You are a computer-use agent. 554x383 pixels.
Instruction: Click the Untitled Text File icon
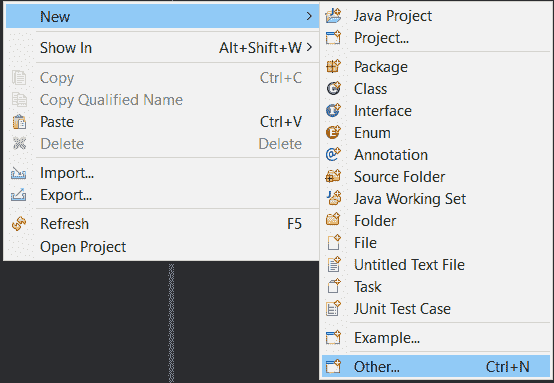coord(333,264)
